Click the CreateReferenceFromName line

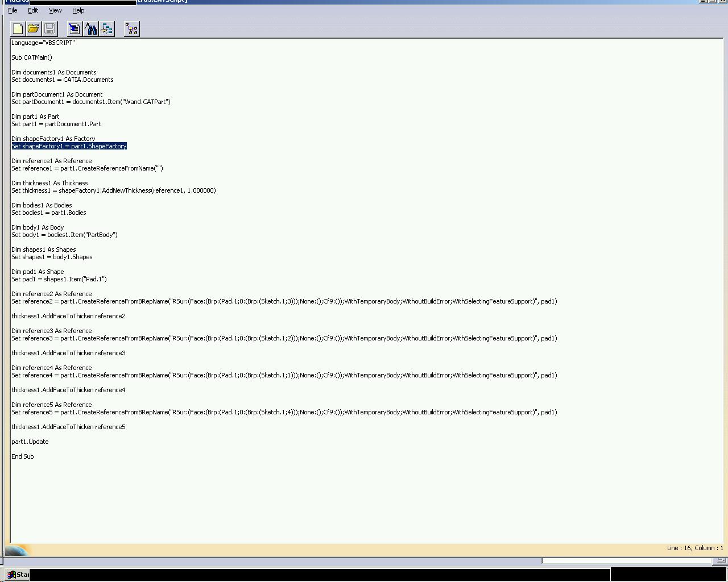coord(87,168)
